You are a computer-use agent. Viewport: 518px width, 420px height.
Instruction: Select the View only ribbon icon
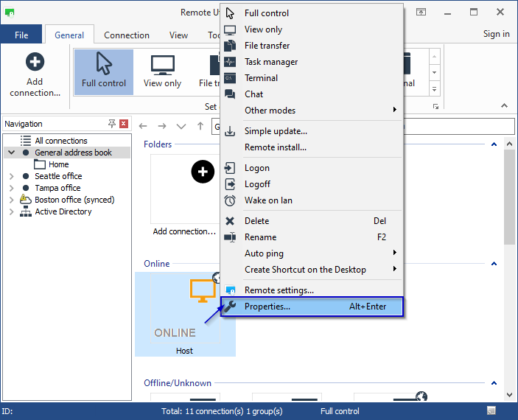[x=162, y=71]
